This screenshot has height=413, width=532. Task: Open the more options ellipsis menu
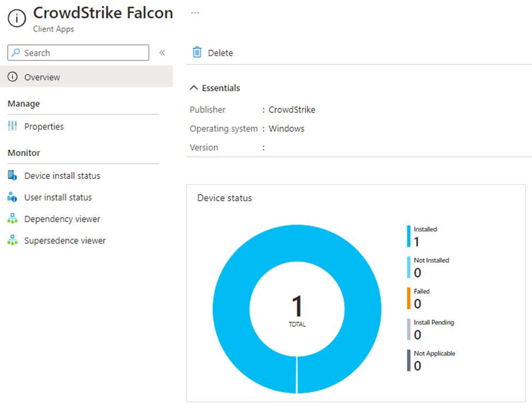click(x=195, y=13)
